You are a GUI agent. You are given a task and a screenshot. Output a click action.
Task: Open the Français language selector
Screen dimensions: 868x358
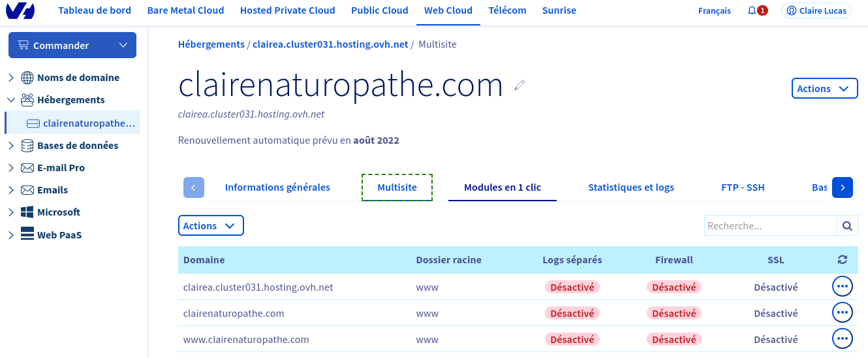(x=714, y=11)
